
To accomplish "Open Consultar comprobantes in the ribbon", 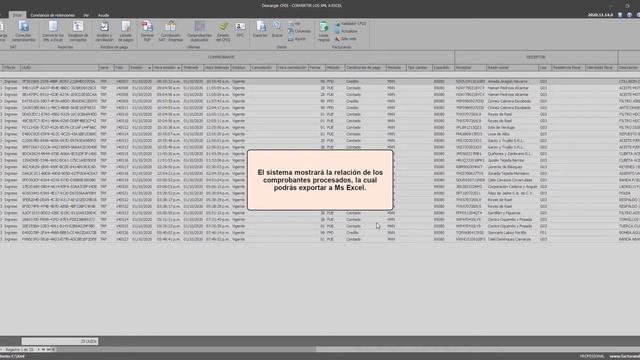I will pos(23,31).
